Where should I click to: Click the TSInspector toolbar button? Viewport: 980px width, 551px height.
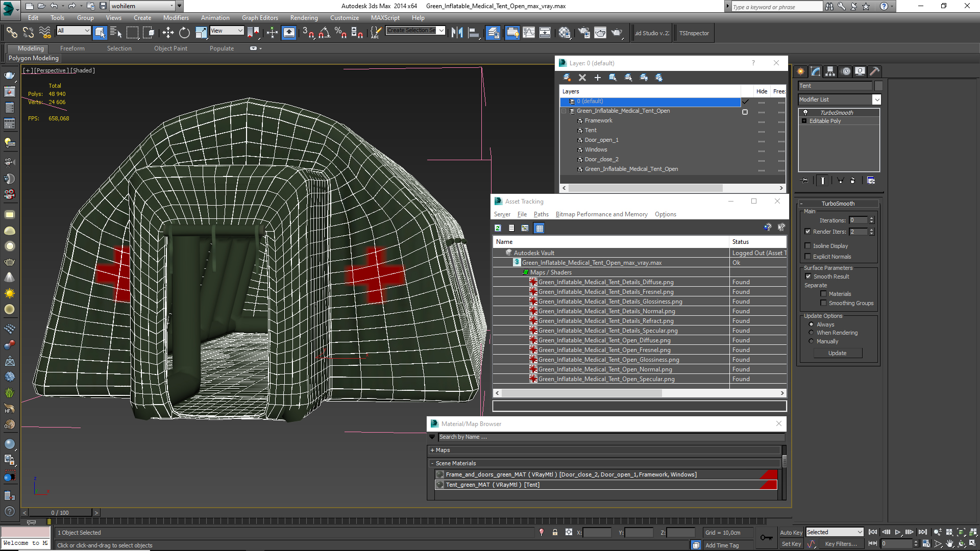[694, 33]
